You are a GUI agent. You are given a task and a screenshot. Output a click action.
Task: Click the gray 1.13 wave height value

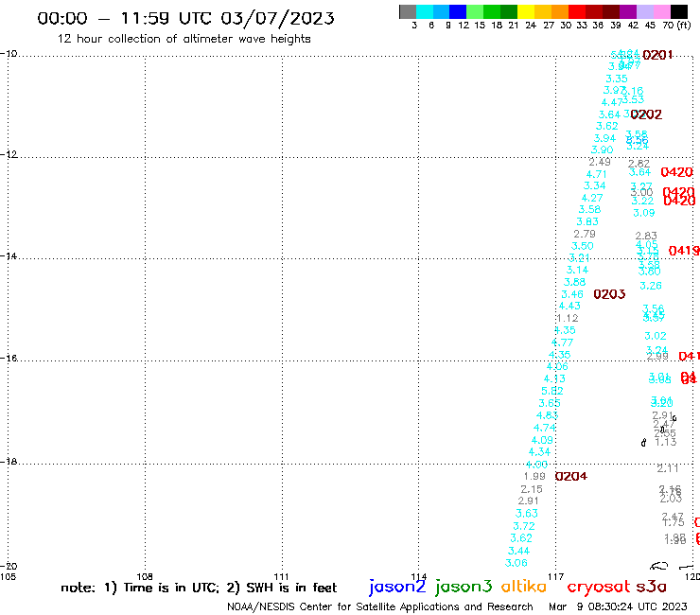click(x=666, y=442)
